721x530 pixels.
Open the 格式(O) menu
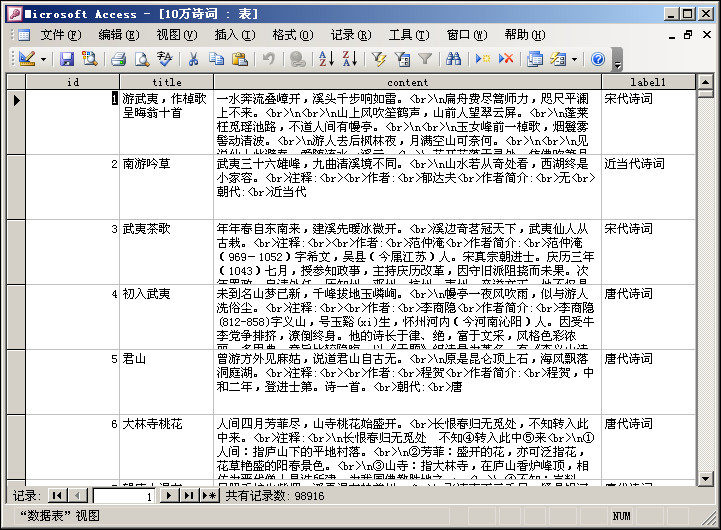pyautogui.click(x=292, y=35)
